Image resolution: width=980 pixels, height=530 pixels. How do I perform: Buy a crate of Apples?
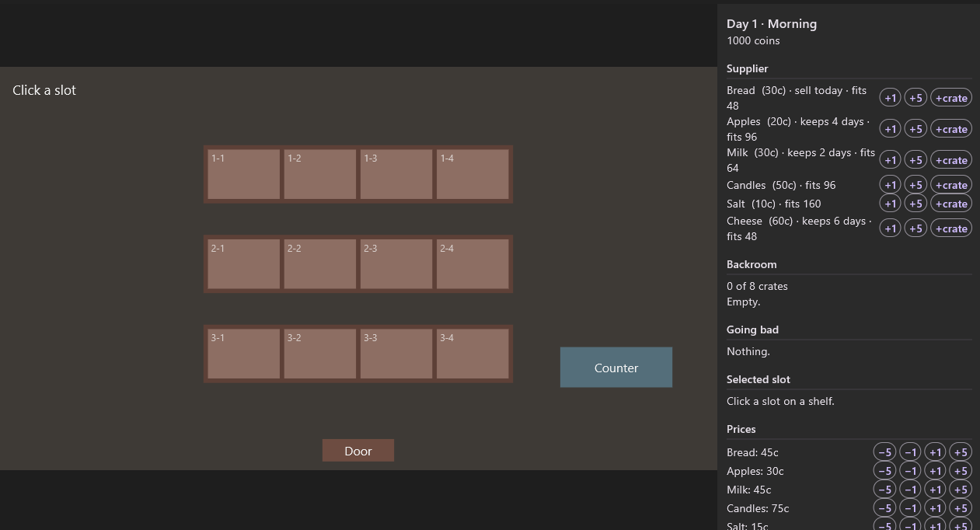click(951, 129)
